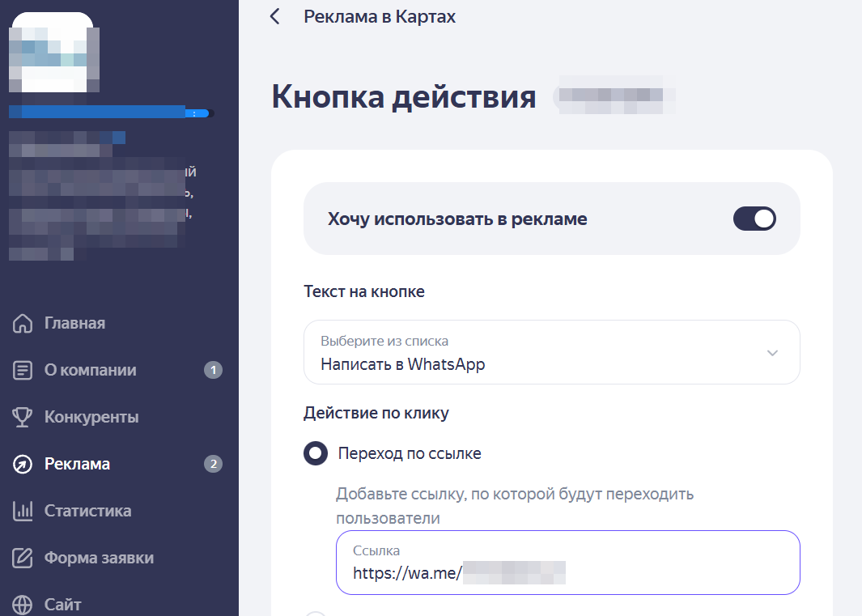Click the blue progress bar in sidebar

(x=110, y=113)
